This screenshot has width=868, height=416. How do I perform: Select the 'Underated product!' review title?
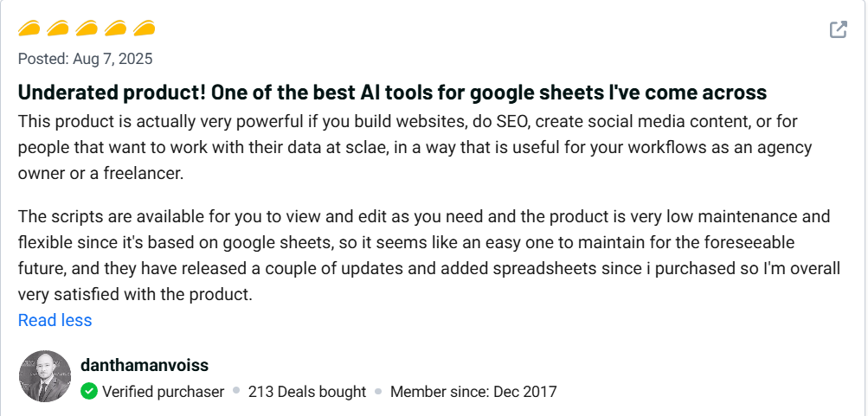click(392, 93)
